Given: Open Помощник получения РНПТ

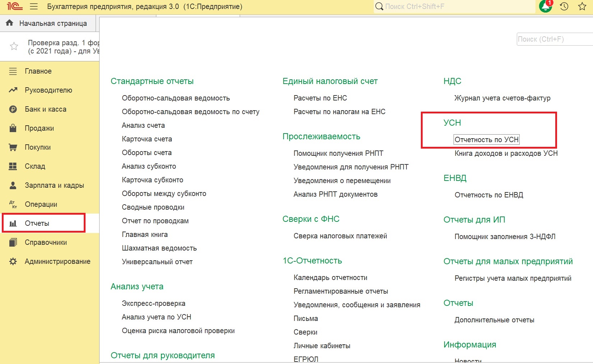Looking at the screenshot, I should click(x=339, y=153).
